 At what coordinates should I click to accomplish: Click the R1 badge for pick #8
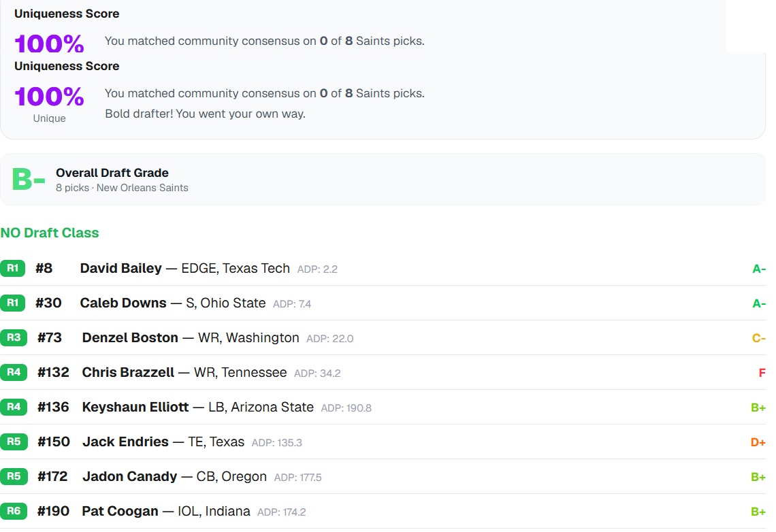coord(12,268)
